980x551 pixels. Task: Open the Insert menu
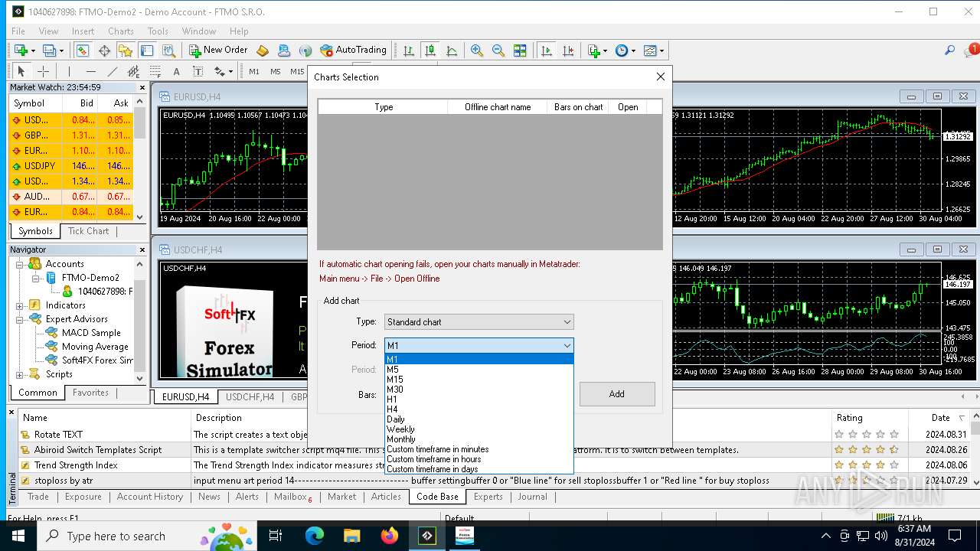[83, 31]
